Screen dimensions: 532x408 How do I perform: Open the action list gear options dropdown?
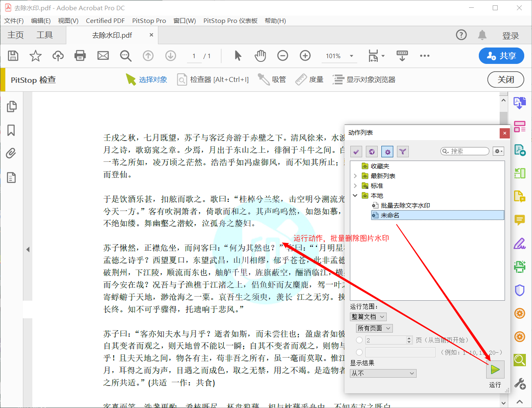point(498,151)
